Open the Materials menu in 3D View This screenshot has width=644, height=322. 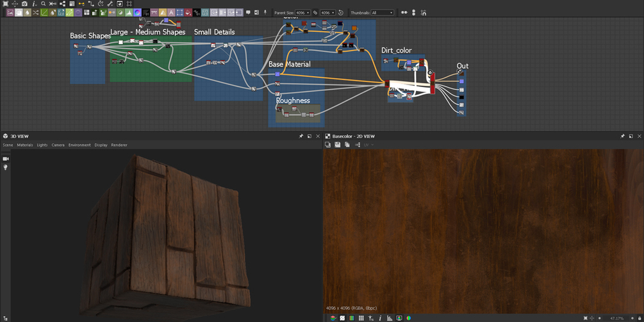[x=24, y=145]
